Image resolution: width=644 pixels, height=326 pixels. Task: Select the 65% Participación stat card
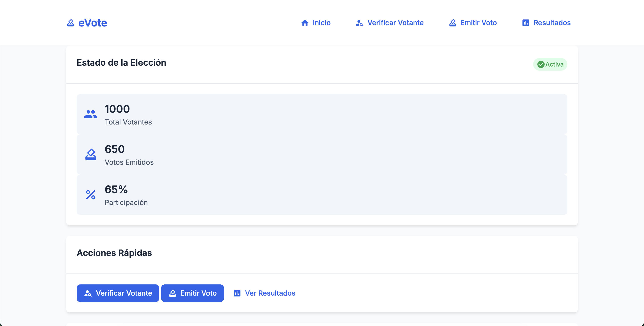coord(322,195)
